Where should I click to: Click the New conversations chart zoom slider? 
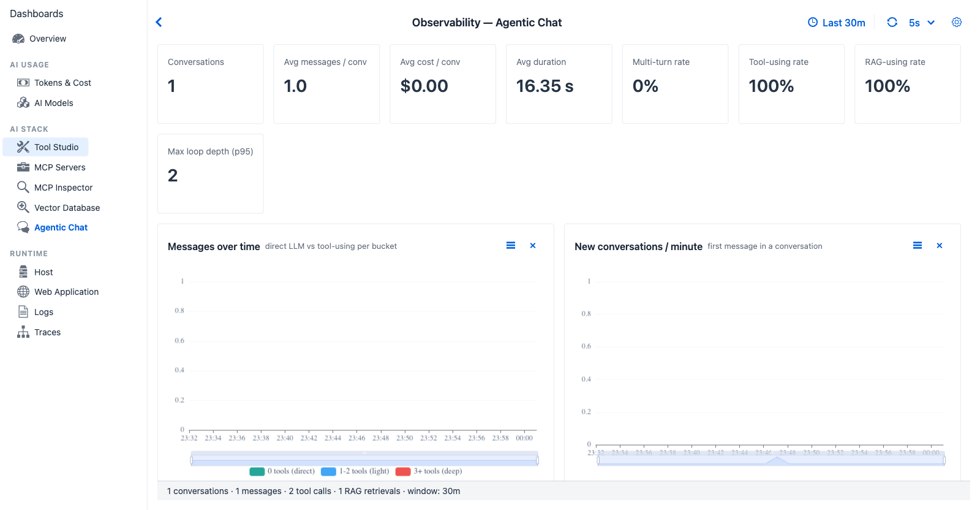coord(771,460)
